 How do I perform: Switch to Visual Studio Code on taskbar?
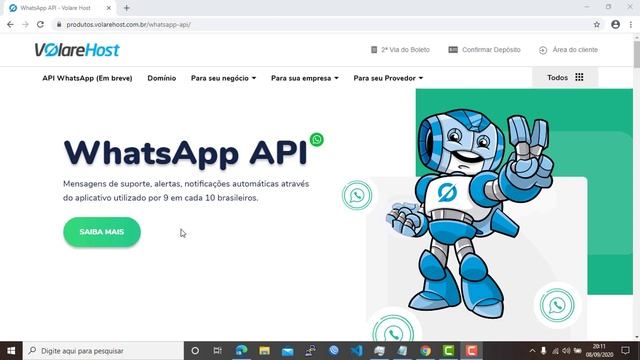[x=357, y=351]
